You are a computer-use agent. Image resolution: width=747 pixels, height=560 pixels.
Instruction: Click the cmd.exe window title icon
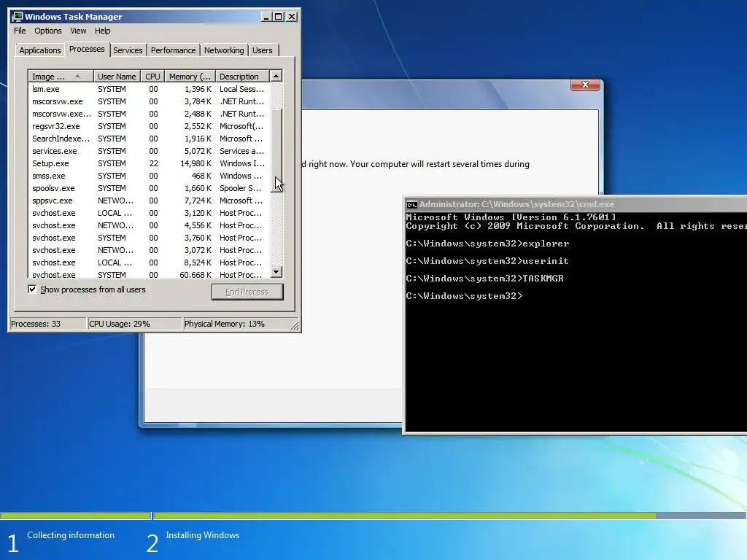411,205
